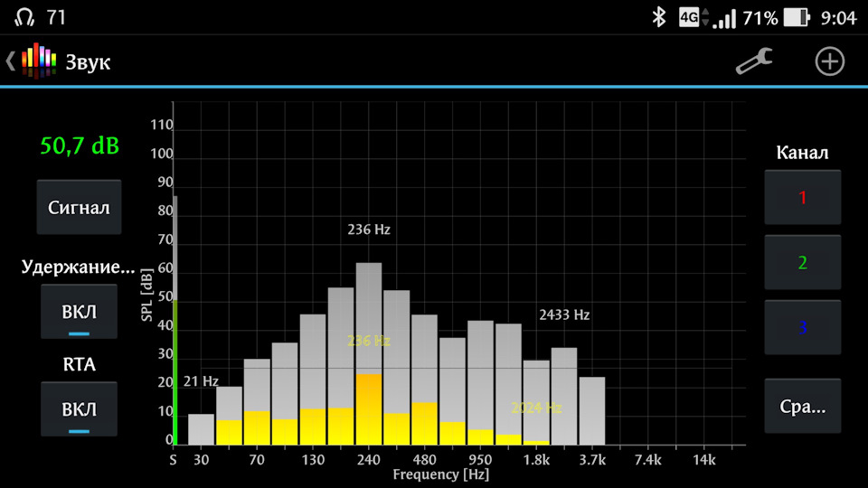
Task: Tap the back chevron arrow
Action: (x=11, y=61)
